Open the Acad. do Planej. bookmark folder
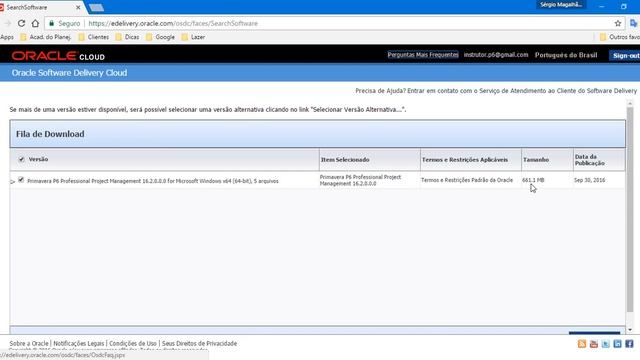Viewport: 640px width, 360px height. pos(45,37)
